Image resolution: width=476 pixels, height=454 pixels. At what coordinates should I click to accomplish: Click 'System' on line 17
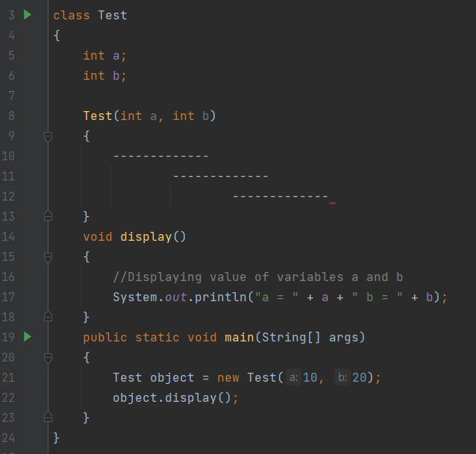point(135,297)
